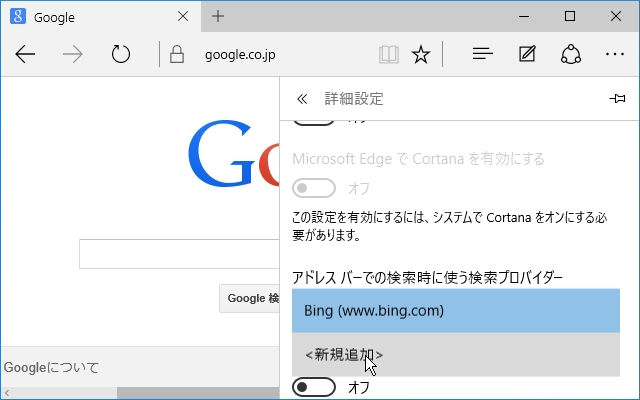This screenshot has height=400, width=640.
Task: Refresh the Google page
Action: click(120, 54)
